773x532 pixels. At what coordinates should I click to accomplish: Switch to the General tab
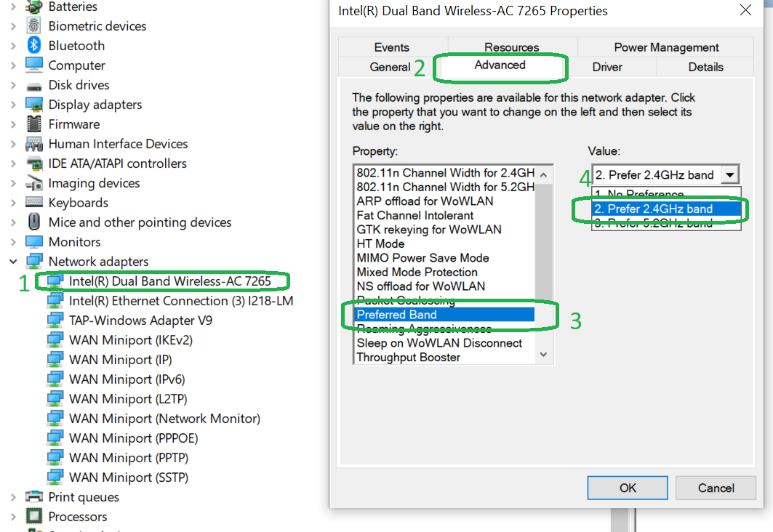[x=390, y=67]
